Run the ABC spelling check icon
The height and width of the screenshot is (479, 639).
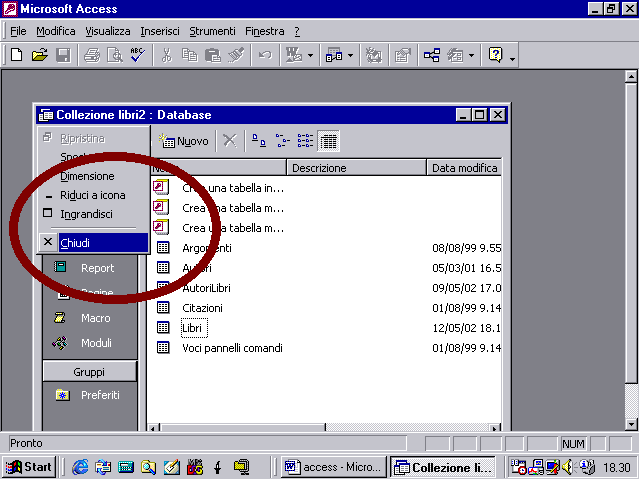(138, 55)
